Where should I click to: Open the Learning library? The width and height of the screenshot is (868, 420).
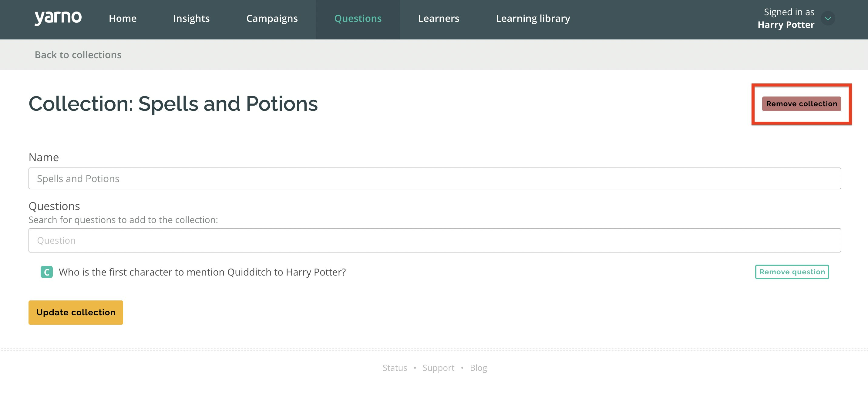click(533, 18)
